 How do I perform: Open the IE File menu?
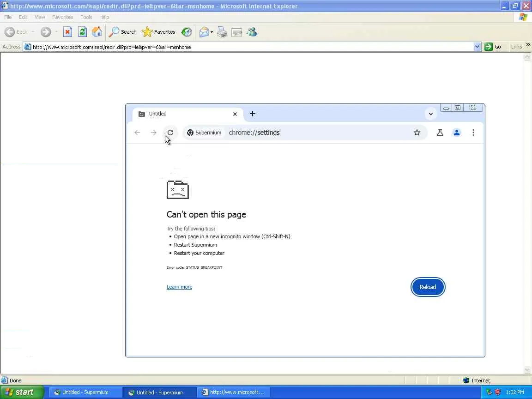click(8, 17)
